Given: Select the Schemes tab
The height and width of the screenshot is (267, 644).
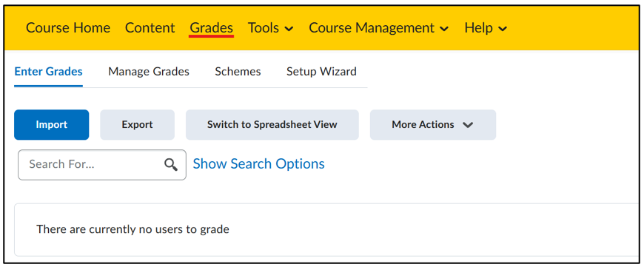Looking at the screenshot, I should pos(238,72).
